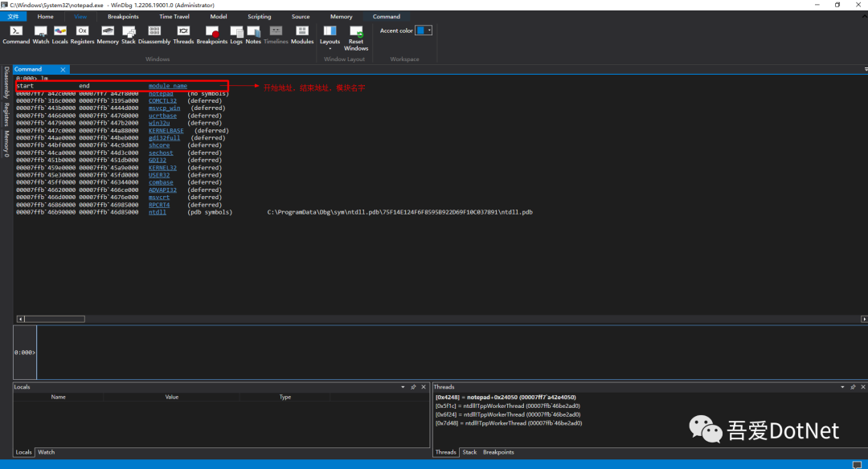Screen dimensions: 868x469
Task: Open the Registers side panel tab
Action: (x=6, y=114)
